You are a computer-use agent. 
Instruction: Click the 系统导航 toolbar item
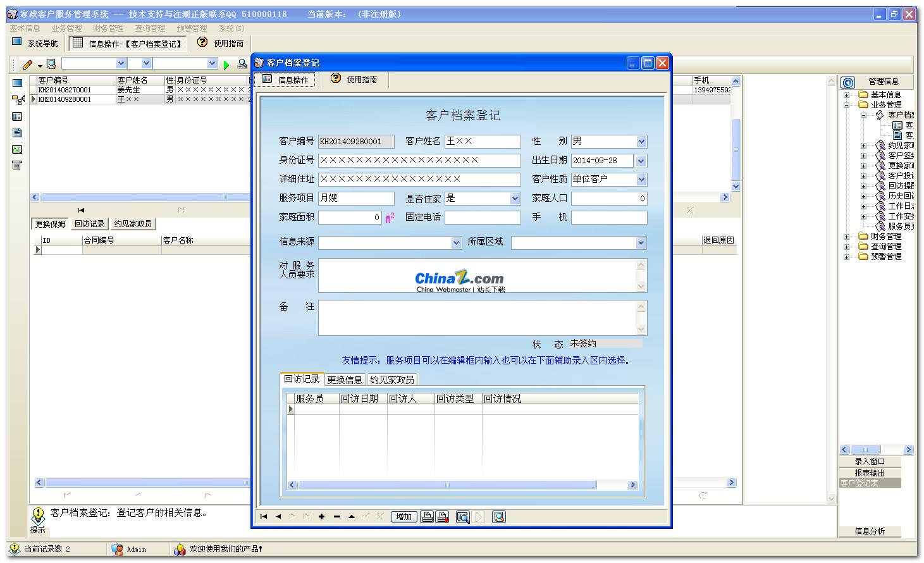(35, 43)
